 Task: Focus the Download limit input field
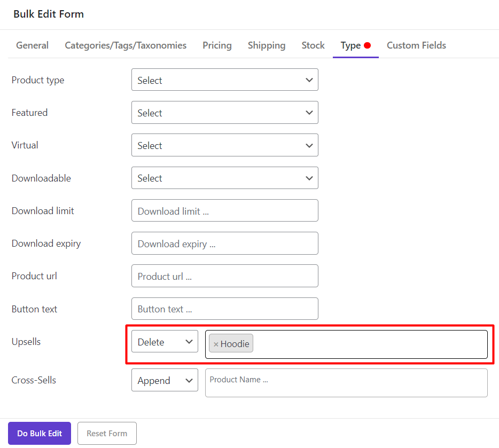[x=224, y=211]
